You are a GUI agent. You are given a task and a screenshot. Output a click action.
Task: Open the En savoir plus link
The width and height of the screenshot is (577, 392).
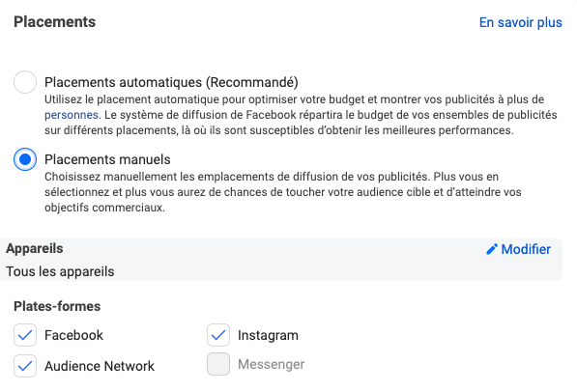(520, 22)
